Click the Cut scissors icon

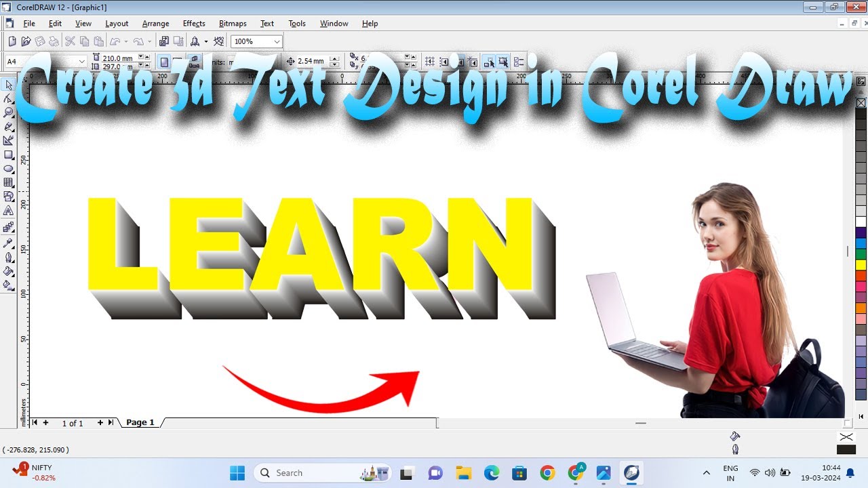[70, 41]
